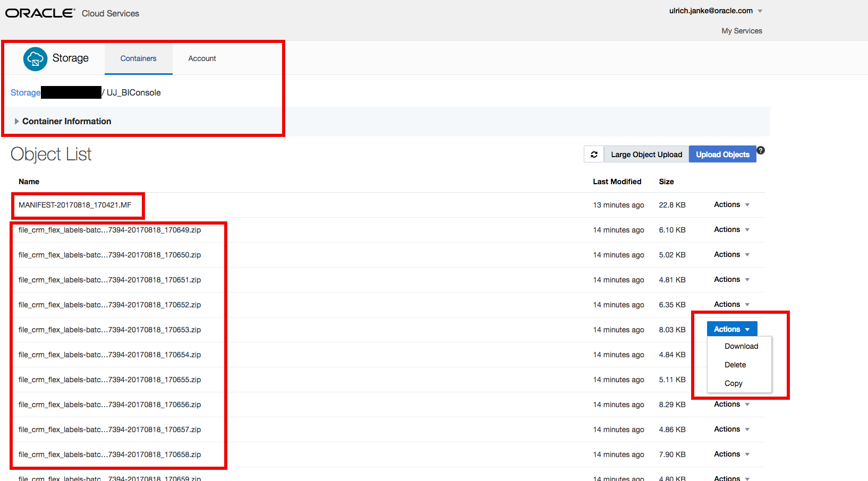This screenshot has height=481, width=868.
Task: Open Actions for the 170658.zip file
Action: click(x=731, y=454)
